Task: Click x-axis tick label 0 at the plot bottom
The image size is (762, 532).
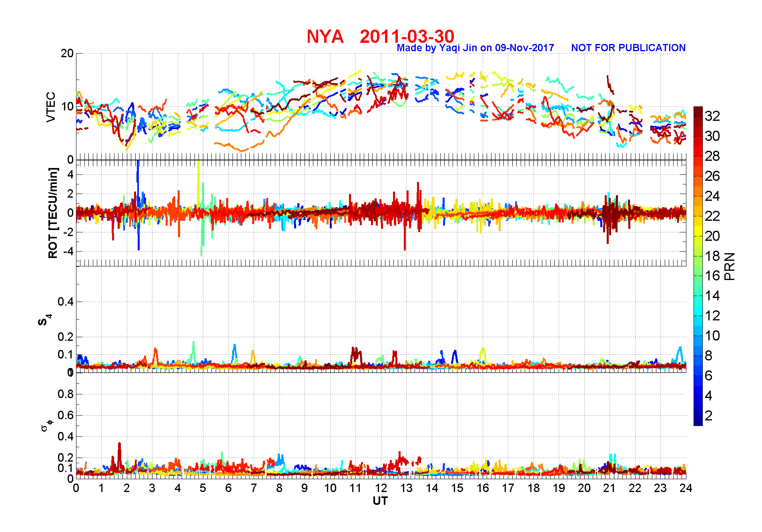Action: 76,488
